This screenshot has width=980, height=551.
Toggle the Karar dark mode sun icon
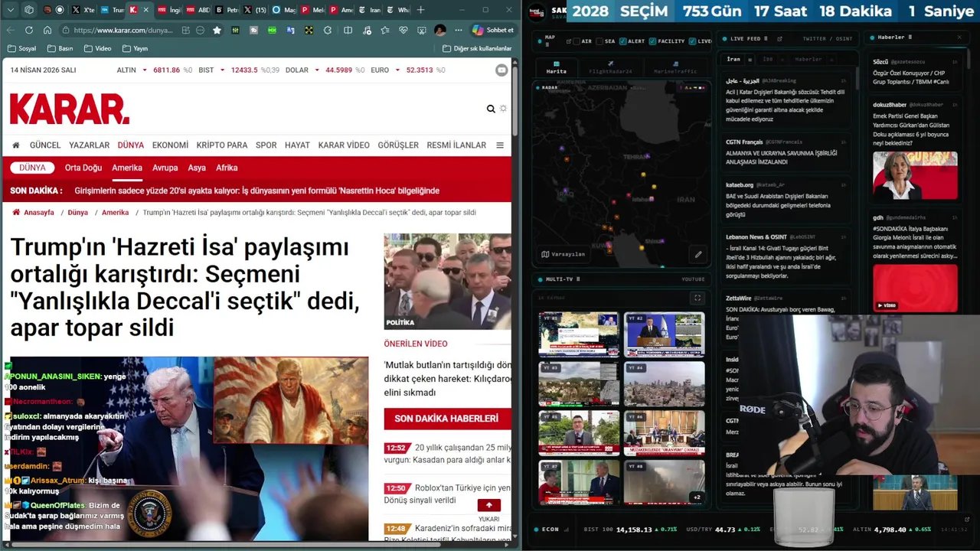coord(503,109)
